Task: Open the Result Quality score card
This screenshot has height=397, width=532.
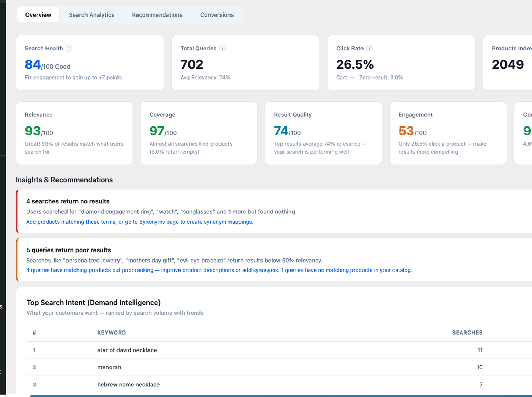Action: click(323, 133)
